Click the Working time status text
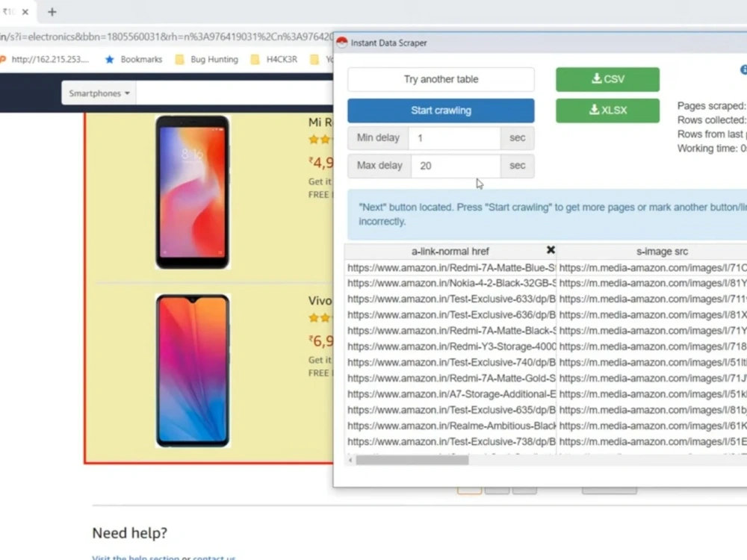Image resolution: width=747 pixels, height=560 pixels. 712,149
